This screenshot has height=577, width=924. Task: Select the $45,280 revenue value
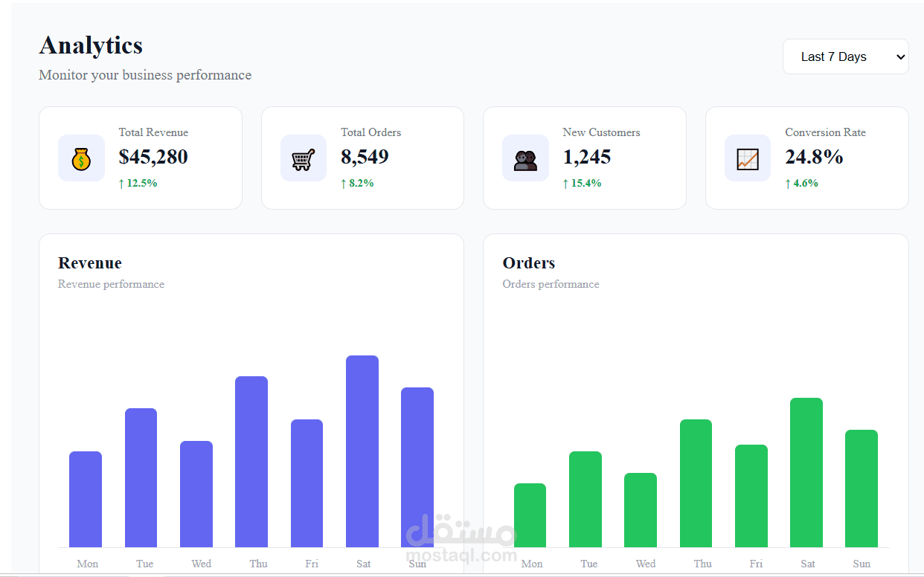(153, 157)
